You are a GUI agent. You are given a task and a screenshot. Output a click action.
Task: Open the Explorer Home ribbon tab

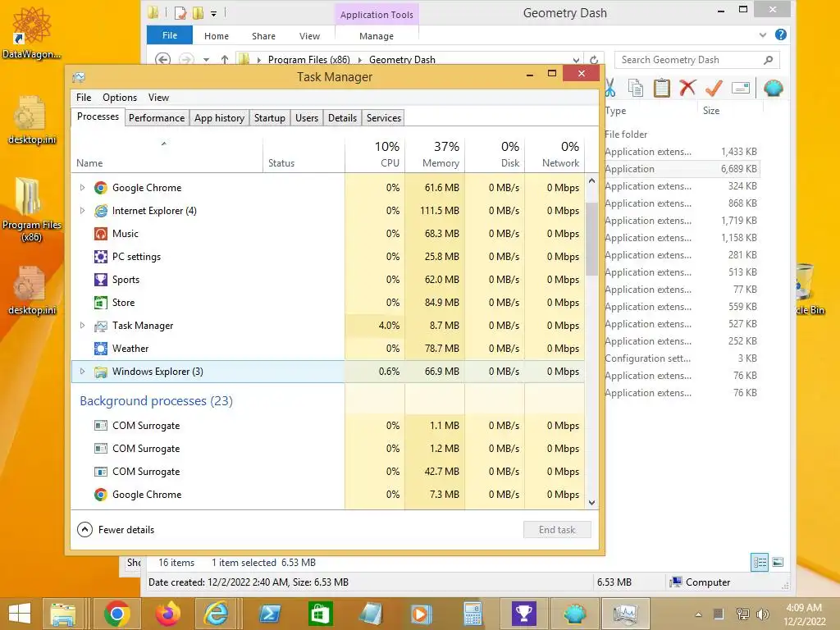pos(217,36)
